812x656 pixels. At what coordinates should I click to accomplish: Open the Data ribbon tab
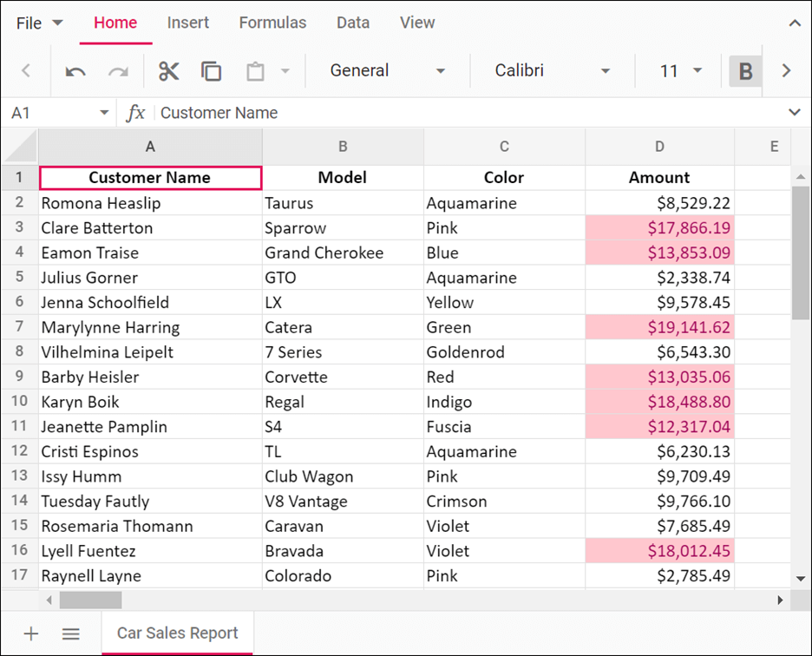pos(353,23)
